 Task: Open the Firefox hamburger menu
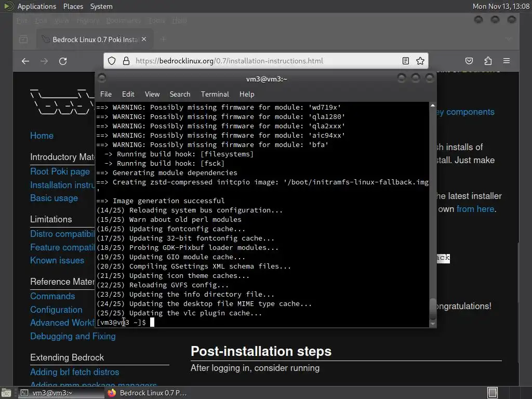click(x=507, y=61)
